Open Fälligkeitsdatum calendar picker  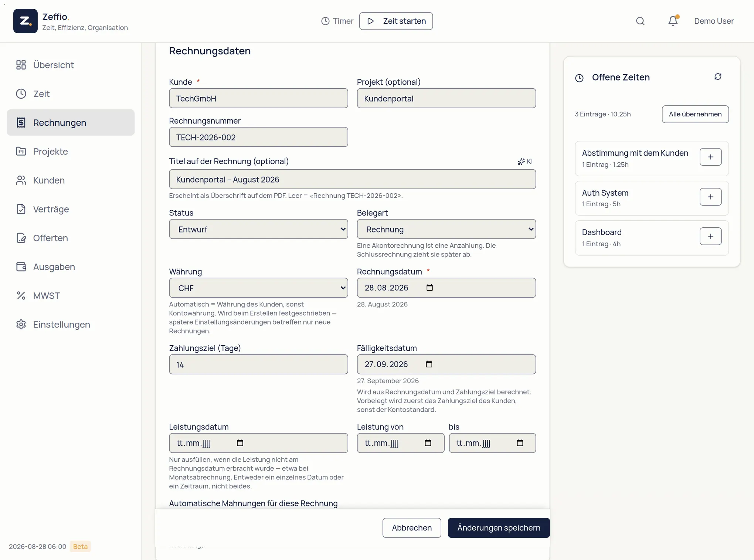pyautogui.click(x=429, y=364)
